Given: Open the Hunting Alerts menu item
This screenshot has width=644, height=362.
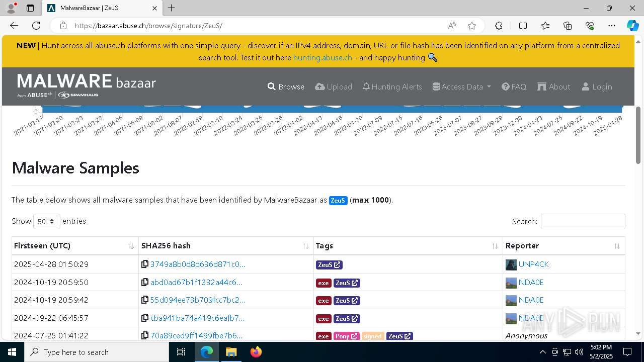Looking at the screenshot, I should tap(392, 86).
